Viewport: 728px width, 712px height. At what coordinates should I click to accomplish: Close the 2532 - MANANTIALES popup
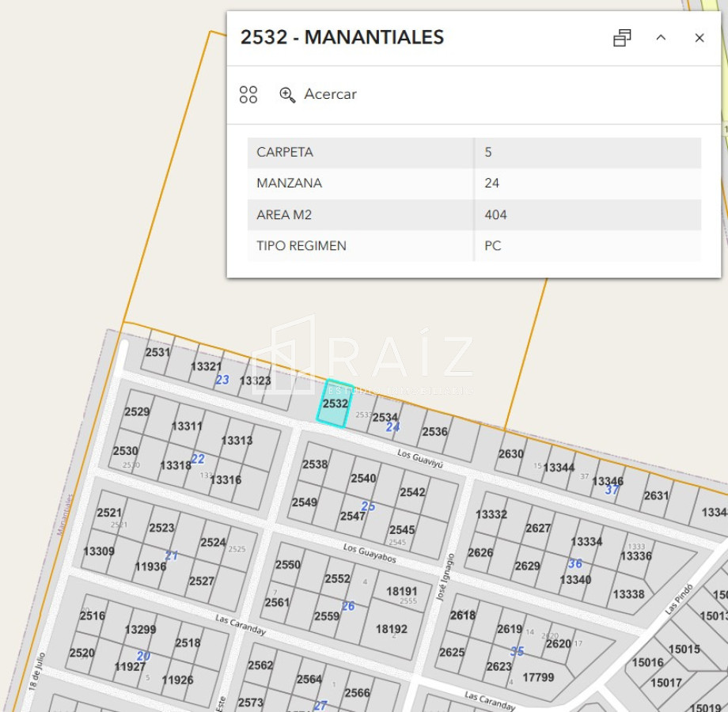(x=700, y=38)
